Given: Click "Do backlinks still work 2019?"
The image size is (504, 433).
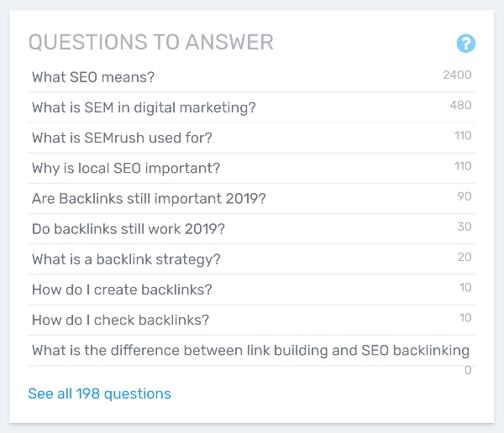Looking at the screenshot, I should pos(129,228).
